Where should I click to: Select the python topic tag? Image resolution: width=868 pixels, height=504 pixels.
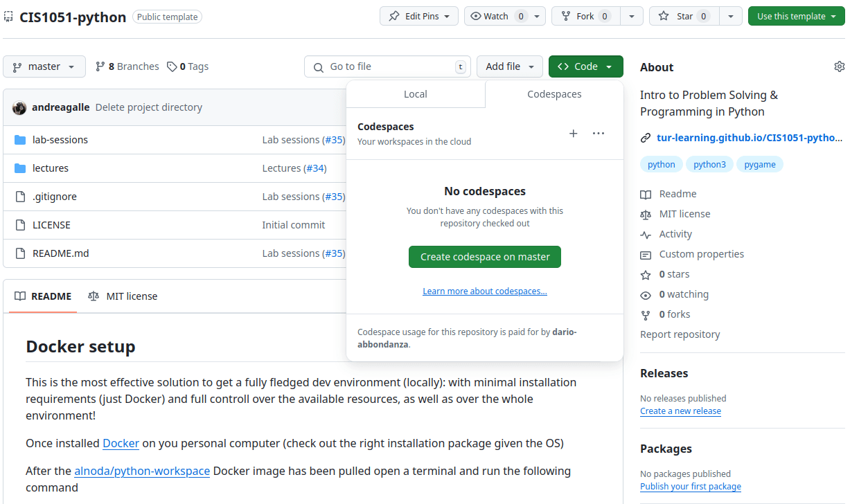click(x=662, y=165)
